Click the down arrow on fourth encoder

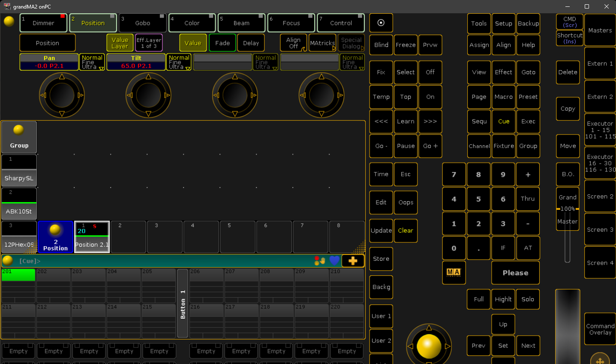322,114
